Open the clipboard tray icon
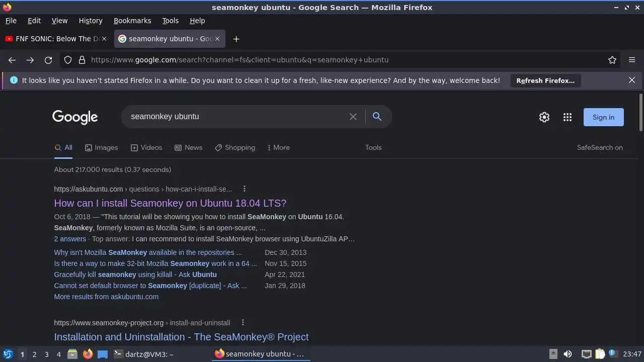 600,354
